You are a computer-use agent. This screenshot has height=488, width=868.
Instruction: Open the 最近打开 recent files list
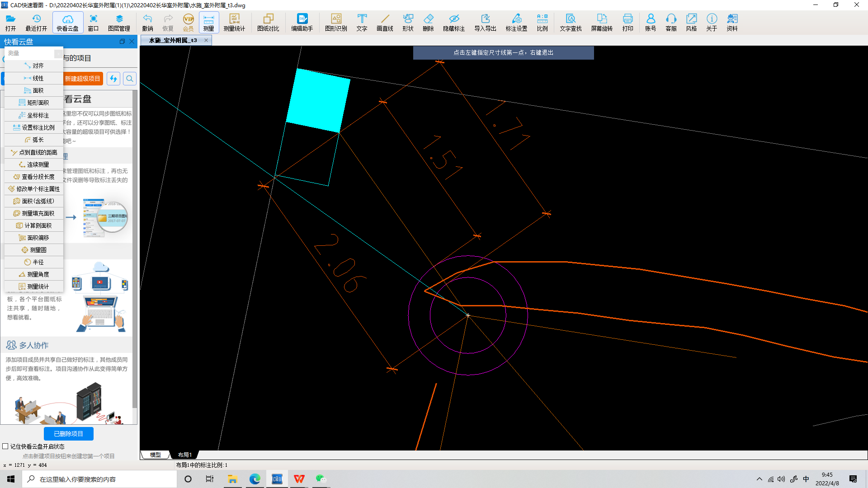point(36,22)
